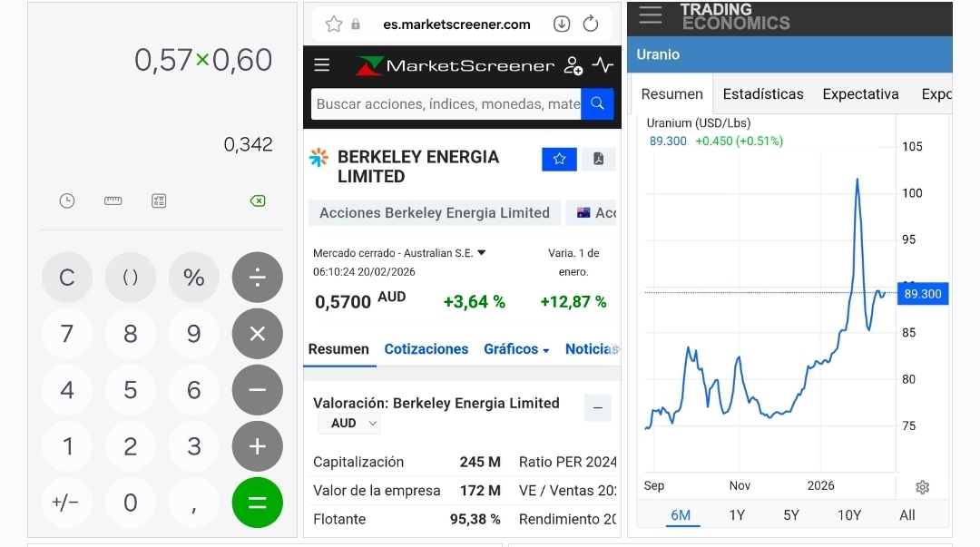Select the 6M chart time range

click(681, 515)
